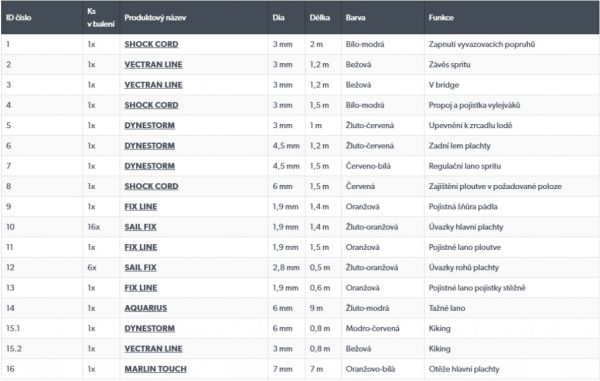Open SHOCK CORD link in row 4

coord(151,105)
